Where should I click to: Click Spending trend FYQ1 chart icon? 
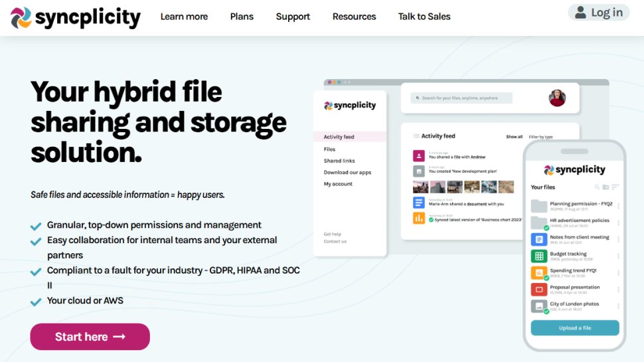tap(539, 273)
